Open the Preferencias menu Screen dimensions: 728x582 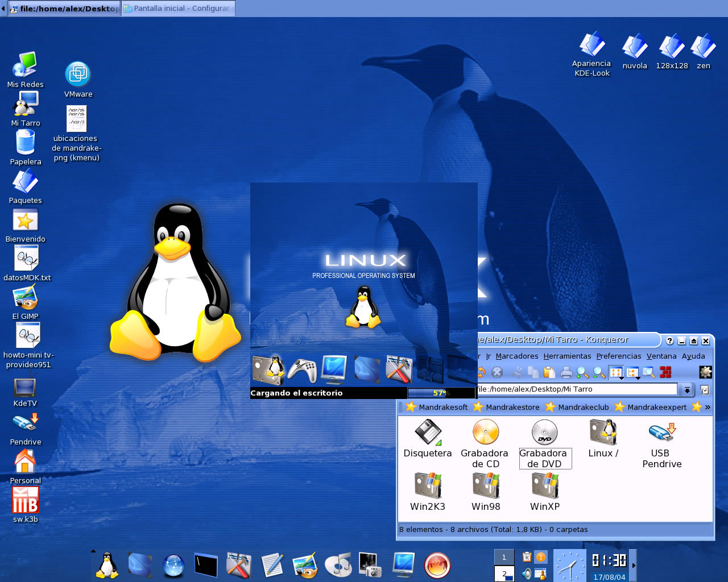(619, 356)
